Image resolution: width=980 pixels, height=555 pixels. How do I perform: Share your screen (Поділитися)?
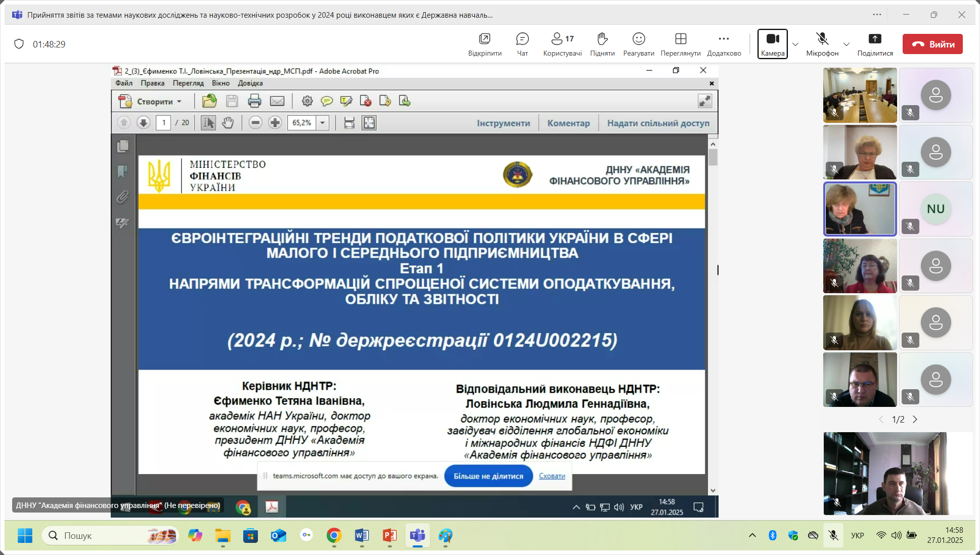click(875, 44)
